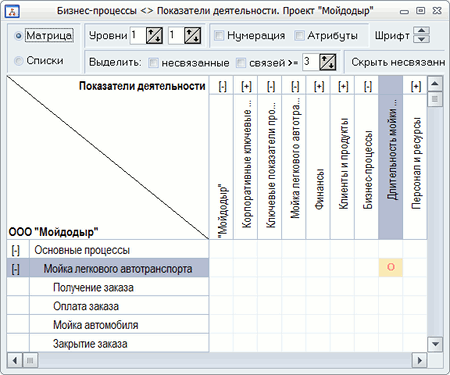Click the horizontal scrollbar thumb

coord(30,360)
